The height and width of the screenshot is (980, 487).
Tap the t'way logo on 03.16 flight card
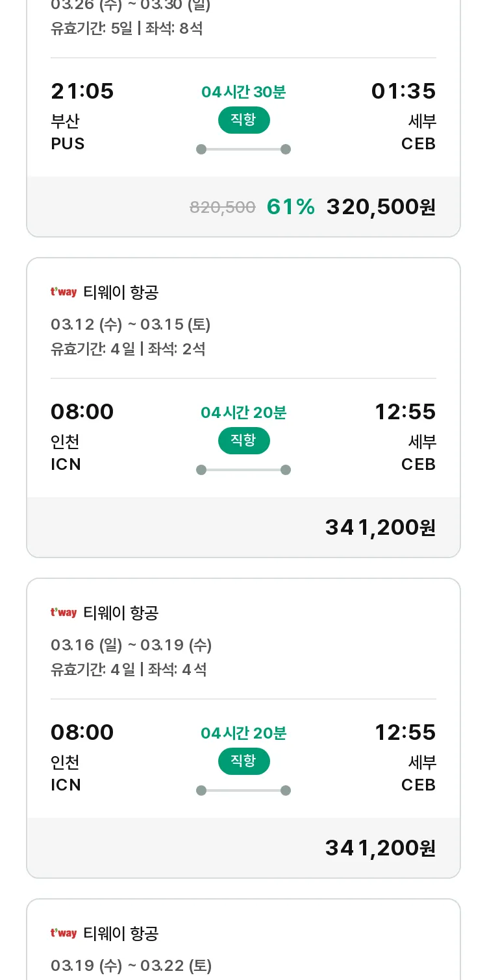pyautogui.click(x=64, y=613)
